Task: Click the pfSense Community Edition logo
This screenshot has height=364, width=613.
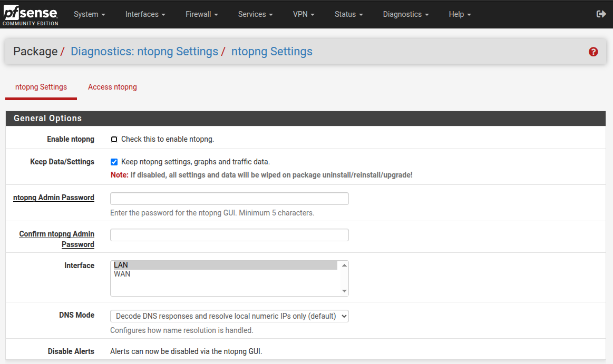Action: (31, 15)
